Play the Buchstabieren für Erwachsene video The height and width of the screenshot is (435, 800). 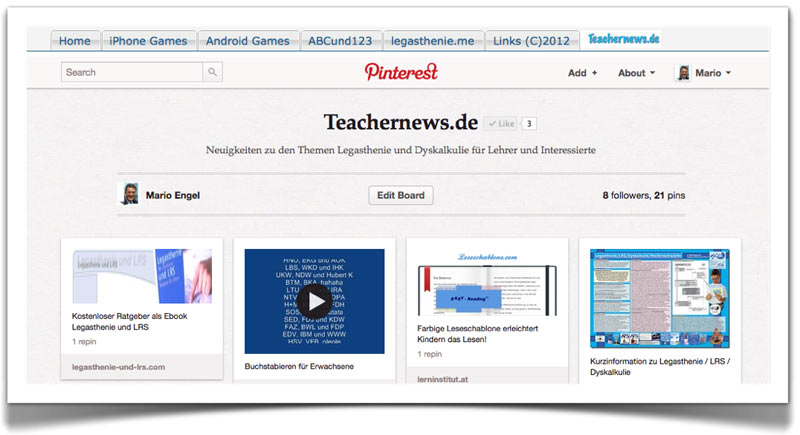[x=314, y=301]
